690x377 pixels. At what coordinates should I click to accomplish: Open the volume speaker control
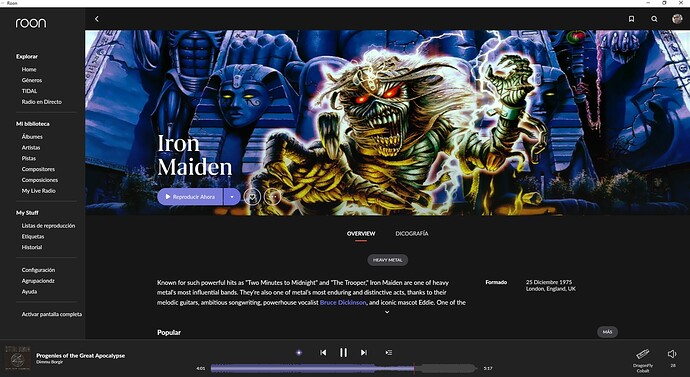672,354
